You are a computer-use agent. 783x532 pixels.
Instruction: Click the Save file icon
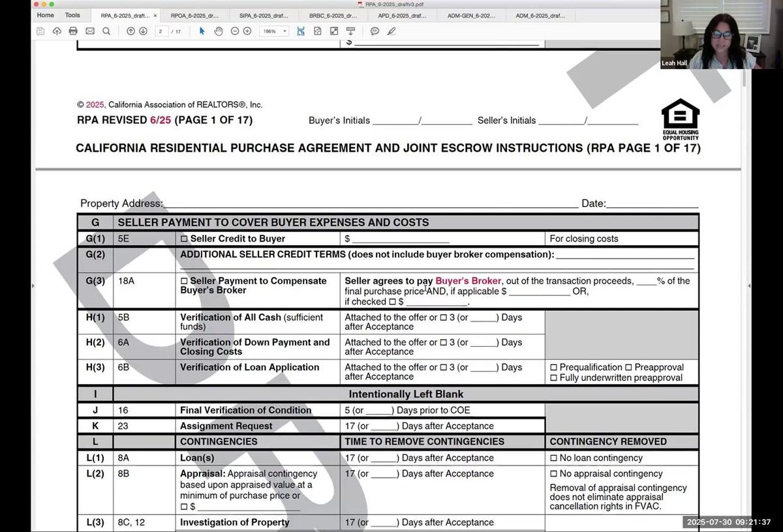[x=40, y=31]
